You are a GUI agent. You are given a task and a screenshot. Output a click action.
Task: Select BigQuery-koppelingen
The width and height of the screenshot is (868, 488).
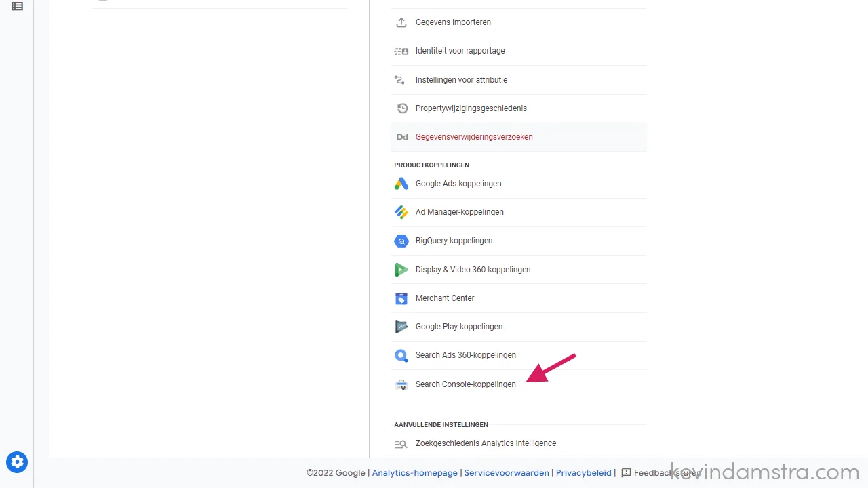click(519, 241)
